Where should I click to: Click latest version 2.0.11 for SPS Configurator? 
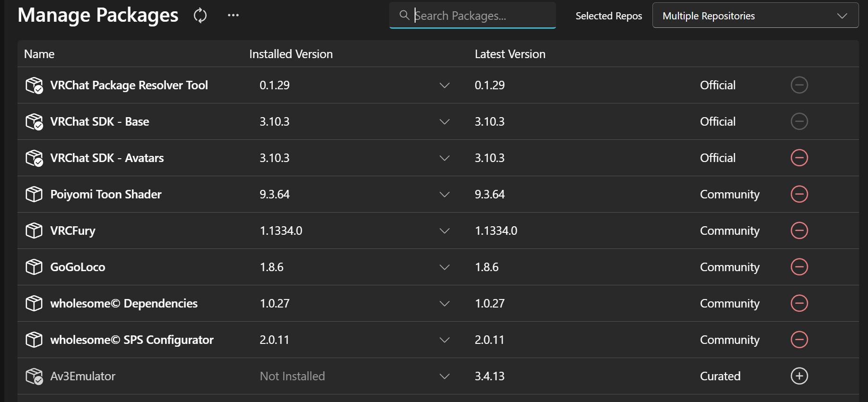[x=489, y=340]
